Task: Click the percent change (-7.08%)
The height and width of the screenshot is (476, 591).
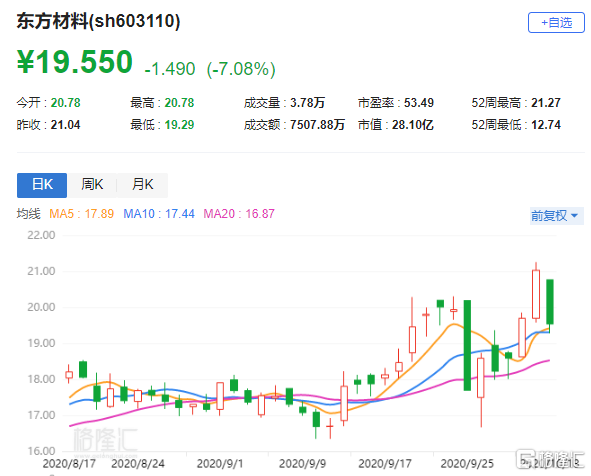Action: tap(241, 69)
